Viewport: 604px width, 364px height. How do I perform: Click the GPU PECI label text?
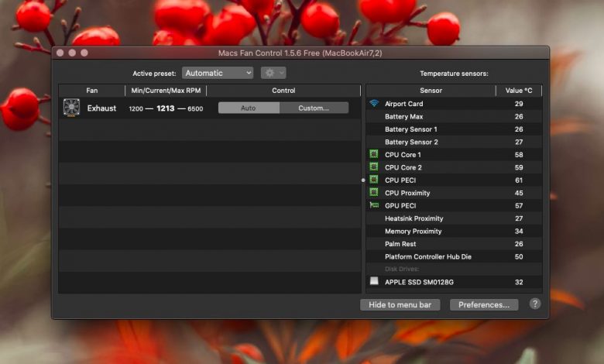click(x=400, y=206)
